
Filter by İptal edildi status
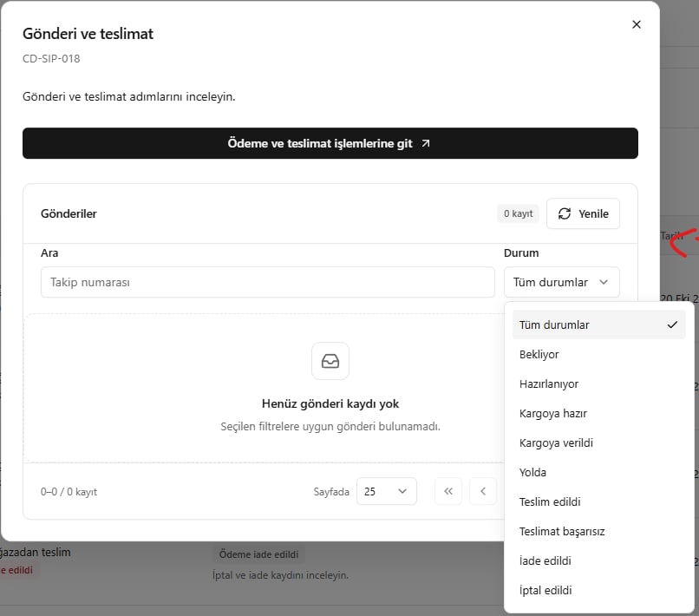click(x=598, y=590)
